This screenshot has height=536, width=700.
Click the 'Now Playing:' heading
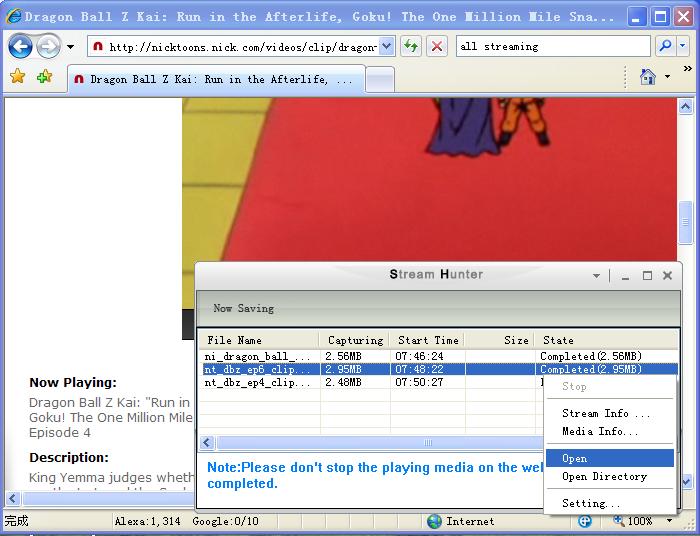[73, 382]
